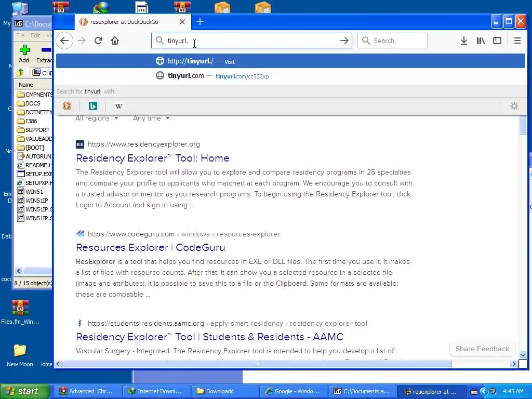Click the Add button in 7-Zip window
The image size is (532, 399).
(x=24, y=54)
